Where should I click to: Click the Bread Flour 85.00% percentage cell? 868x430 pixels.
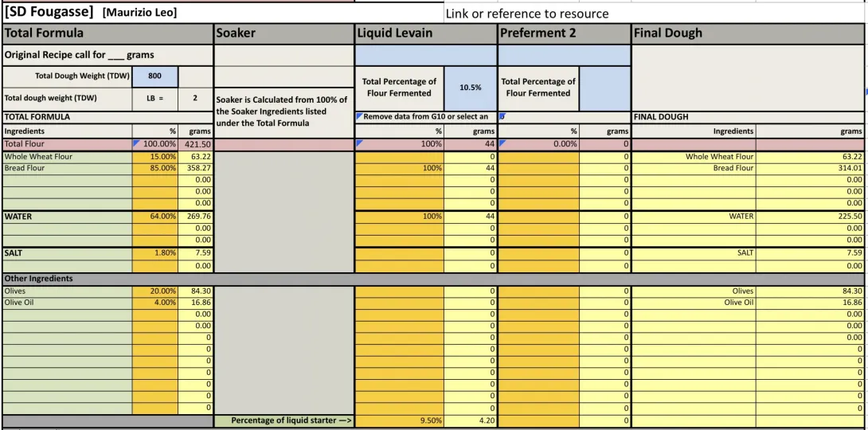(155, 168)
